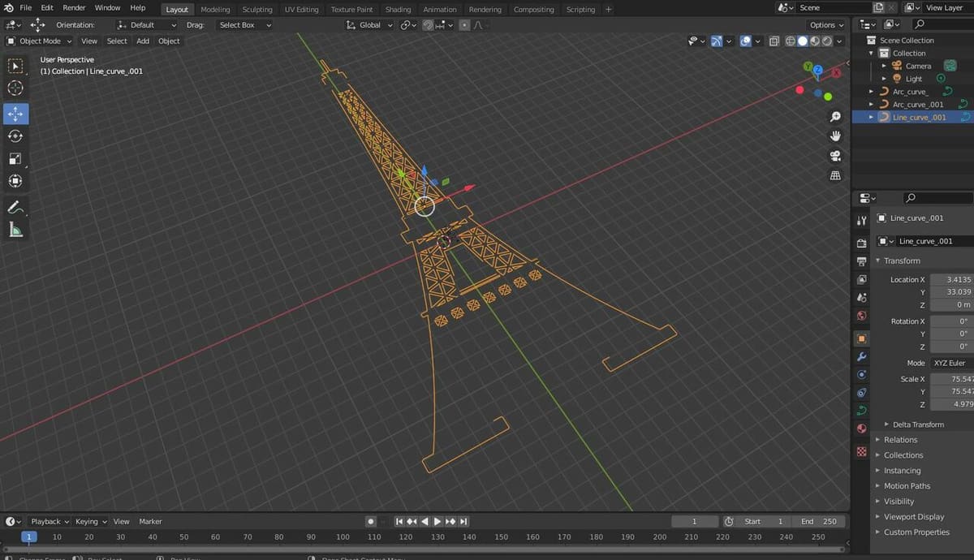Expand the Delta Transform panel
Image resolution: width=974 pixels, height=560 pixels.
(x=918, y=424)
